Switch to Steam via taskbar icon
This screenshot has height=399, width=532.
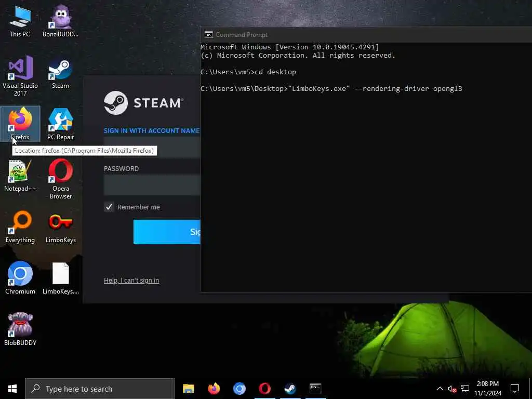290,389
